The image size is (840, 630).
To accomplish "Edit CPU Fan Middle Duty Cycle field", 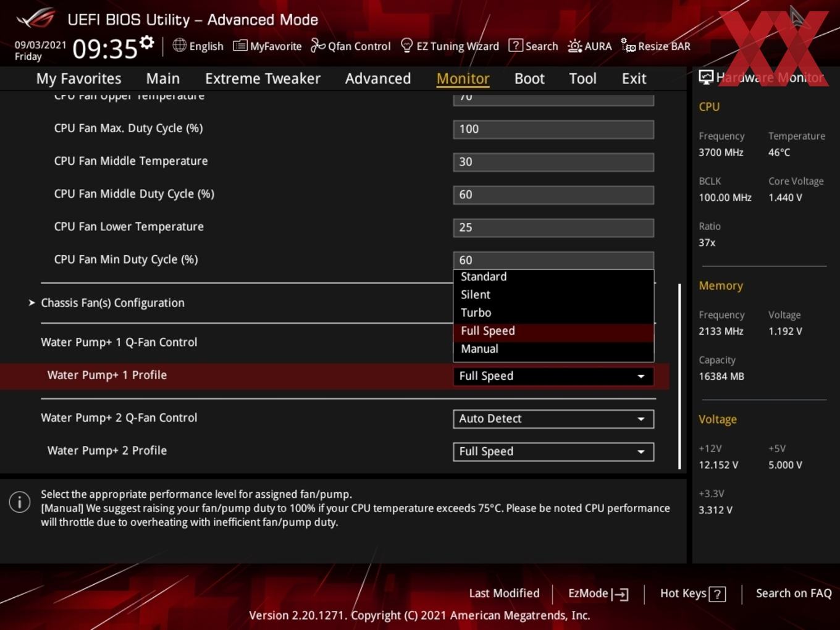I will (x=553, y=195).
